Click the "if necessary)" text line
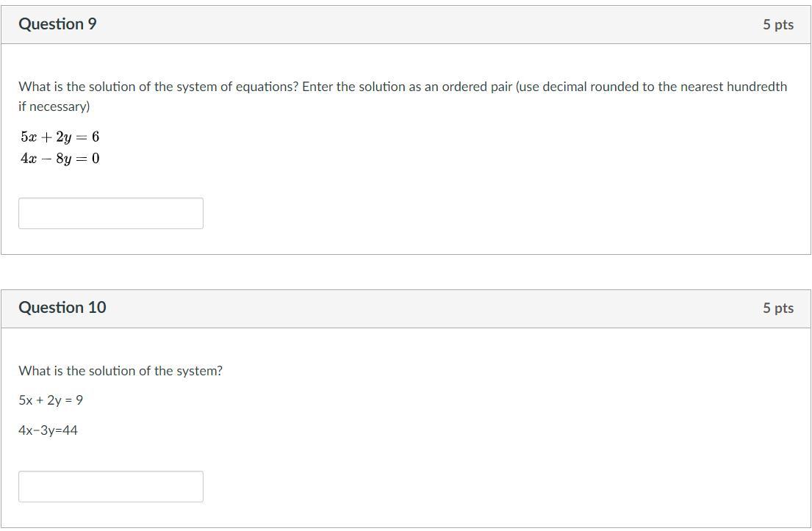Viewport: 812px width, 531px height. click(x=54, y=106)
